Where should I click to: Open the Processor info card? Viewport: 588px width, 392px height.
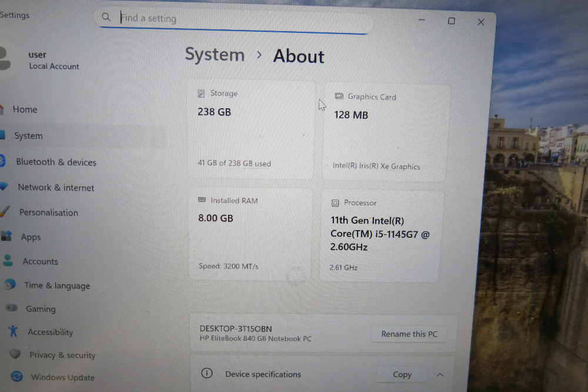coord(382,236)
